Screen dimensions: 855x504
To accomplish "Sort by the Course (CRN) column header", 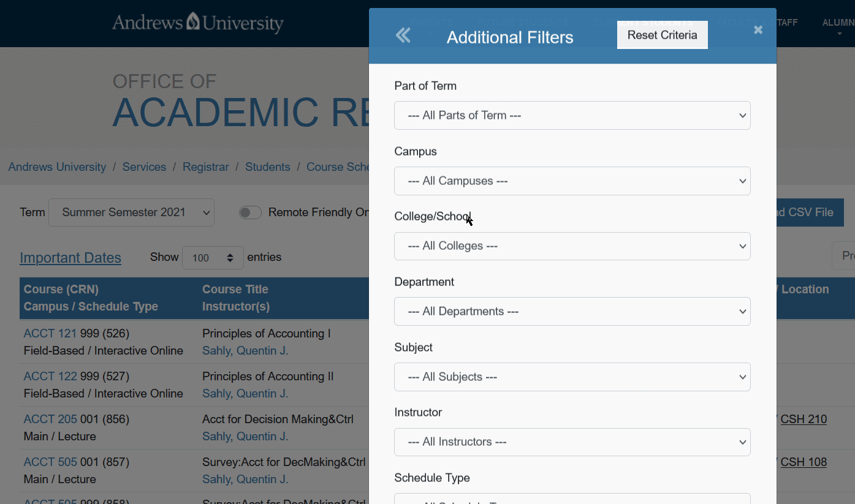I will 61,289.
